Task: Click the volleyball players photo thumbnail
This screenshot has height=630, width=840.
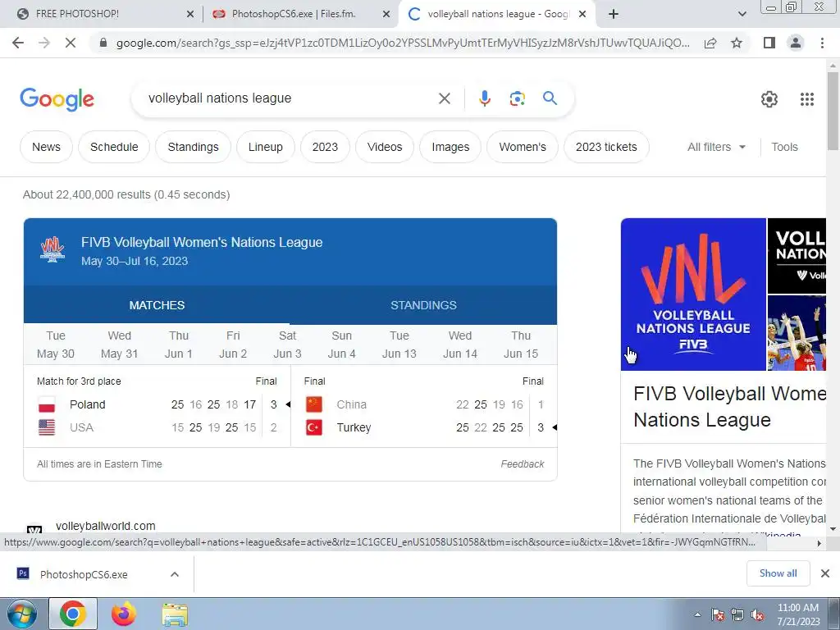Action: tap(797, 333)
